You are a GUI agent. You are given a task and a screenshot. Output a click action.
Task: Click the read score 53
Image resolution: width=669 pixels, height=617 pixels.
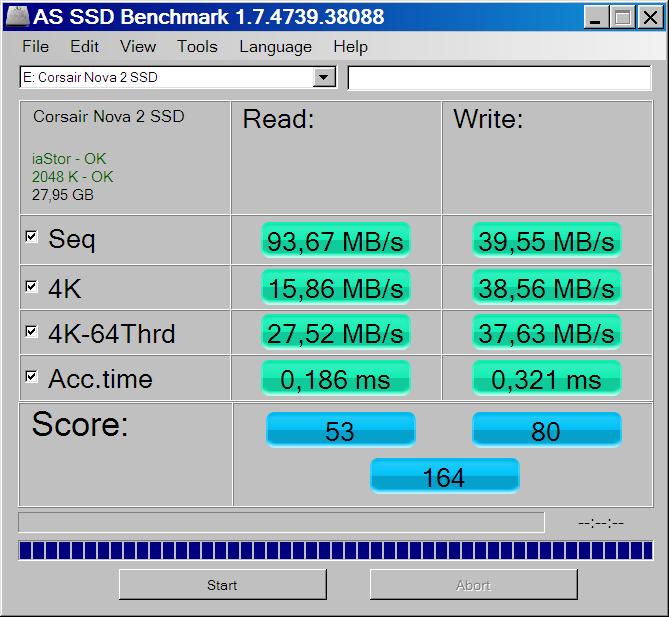[x=340, y=430]
